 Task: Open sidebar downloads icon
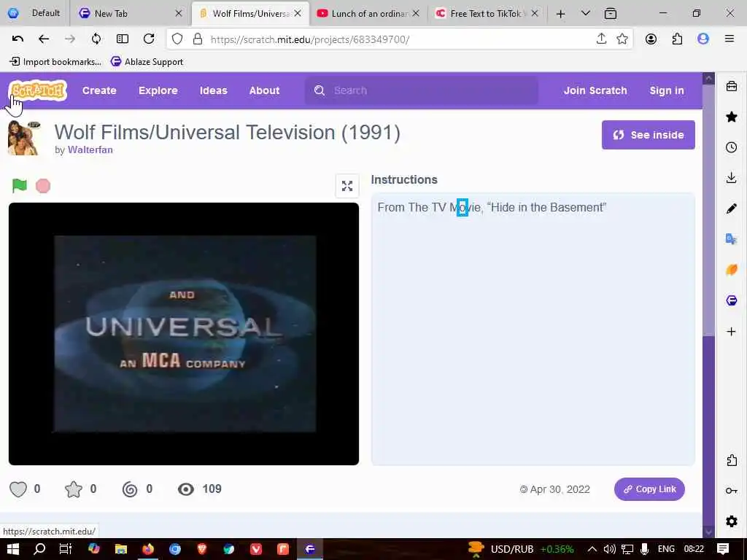(731, 178)
